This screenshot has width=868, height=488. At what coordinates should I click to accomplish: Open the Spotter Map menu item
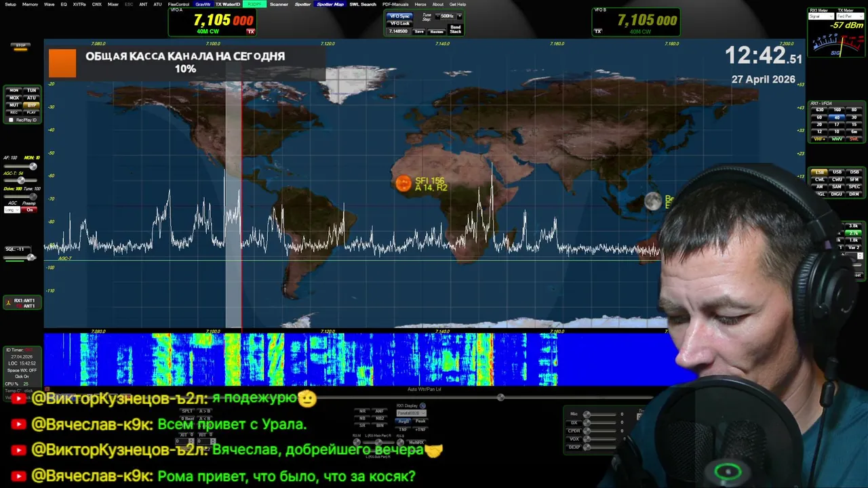click(330, 4)
